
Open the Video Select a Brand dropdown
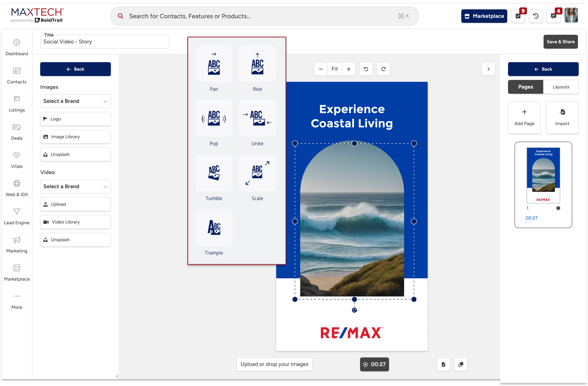coord(75,186)
